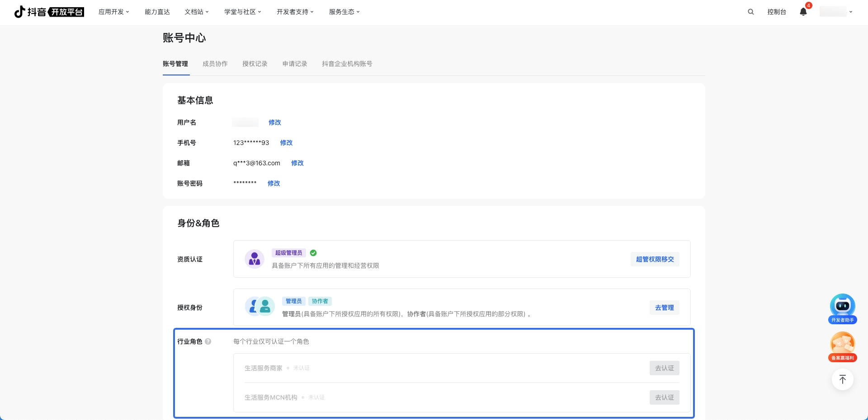Click the email q***3@163.com
Screen dimensions: 868x420
(257, 163)
